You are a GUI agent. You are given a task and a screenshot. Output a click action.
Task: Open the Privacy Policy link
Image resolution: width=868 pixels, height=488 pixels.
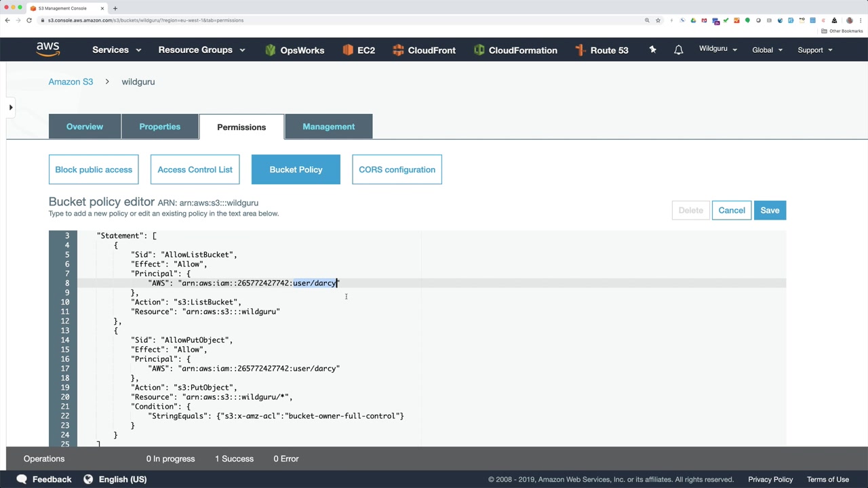[770, 479]
